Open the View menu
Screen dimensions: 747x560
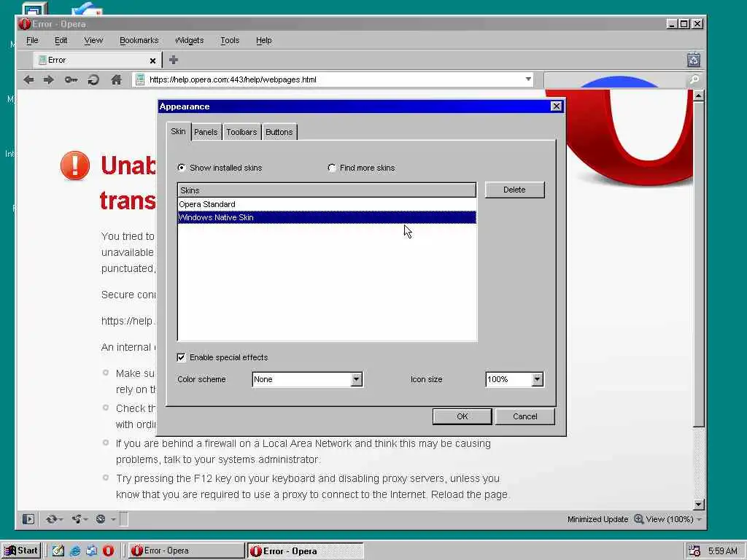(x=93, y=41)
